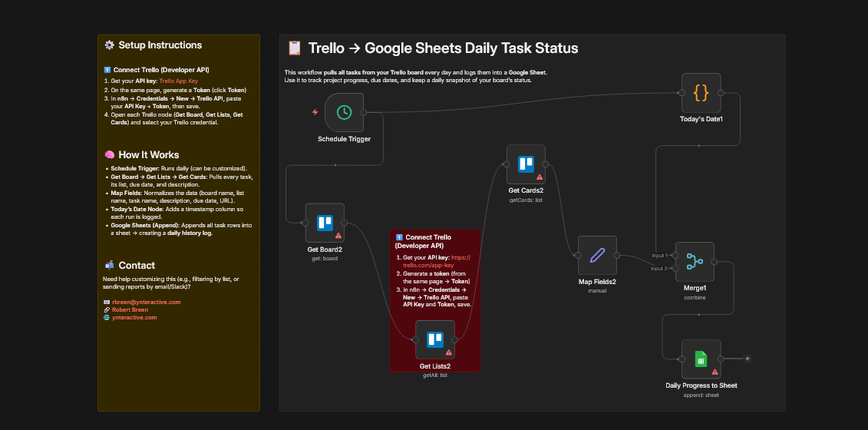The image size is (868, 430).
Task: Open the Get Cards2 Trello node
Action: coord(526,164)
